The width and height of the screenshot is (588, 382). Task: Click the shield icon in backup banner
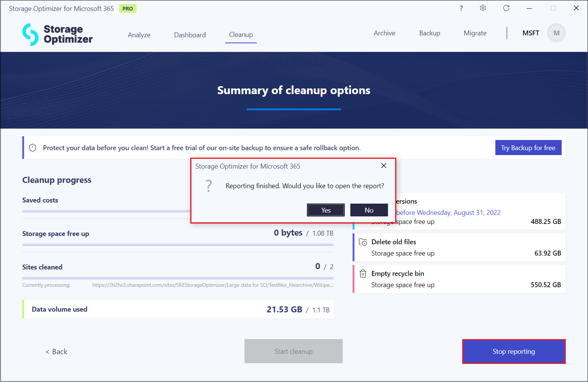33,148
